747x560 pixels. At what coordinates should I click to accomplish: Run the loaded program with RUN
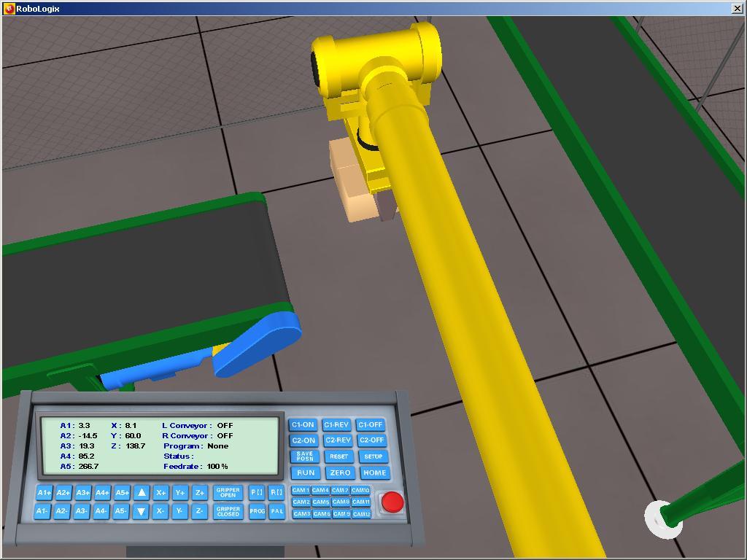[x=305, y=472]
